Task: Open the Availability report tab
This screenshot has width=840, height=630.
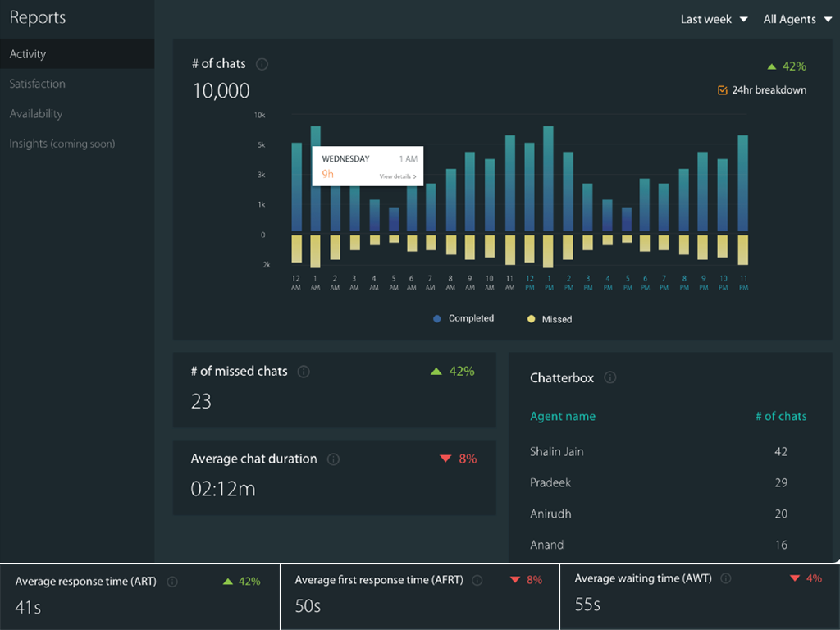Action: pyautogui.click(x=36, y=114)
